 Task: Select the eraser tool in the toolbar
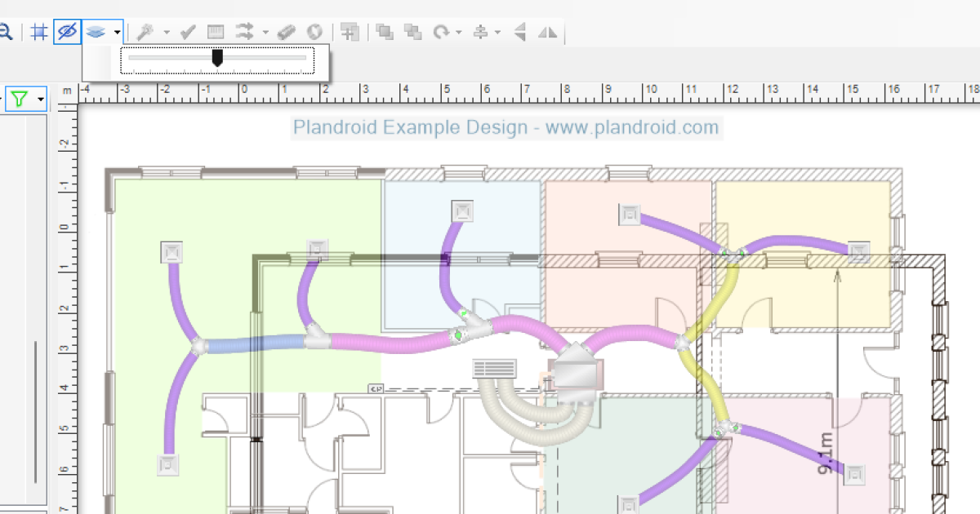pos(286,32)
